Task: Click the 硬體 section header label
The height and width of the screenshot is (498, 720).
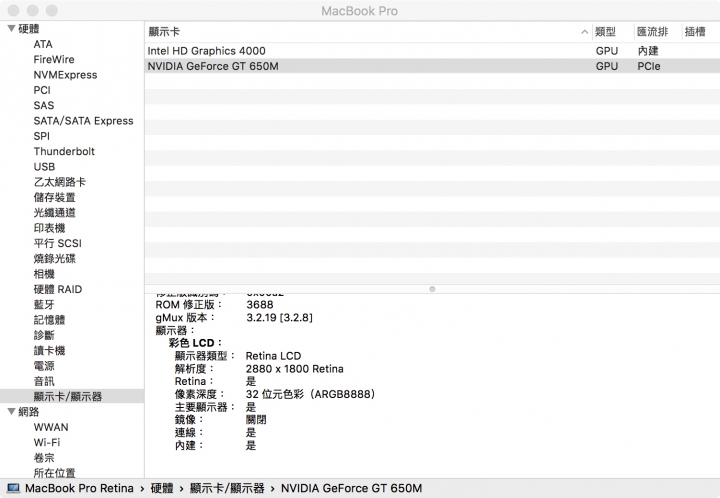Action: point(28,29)
